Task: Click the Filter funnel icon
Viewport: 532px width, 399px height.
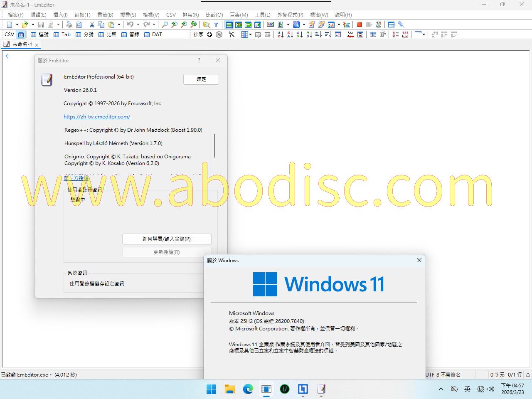Action: click(x=216, y=25)
